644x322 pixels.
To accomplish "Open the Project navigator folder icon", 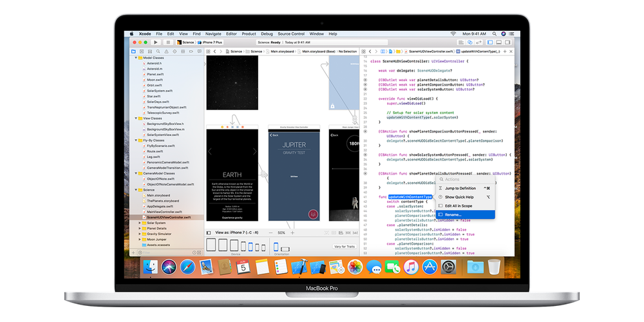I will pos(133,52).
